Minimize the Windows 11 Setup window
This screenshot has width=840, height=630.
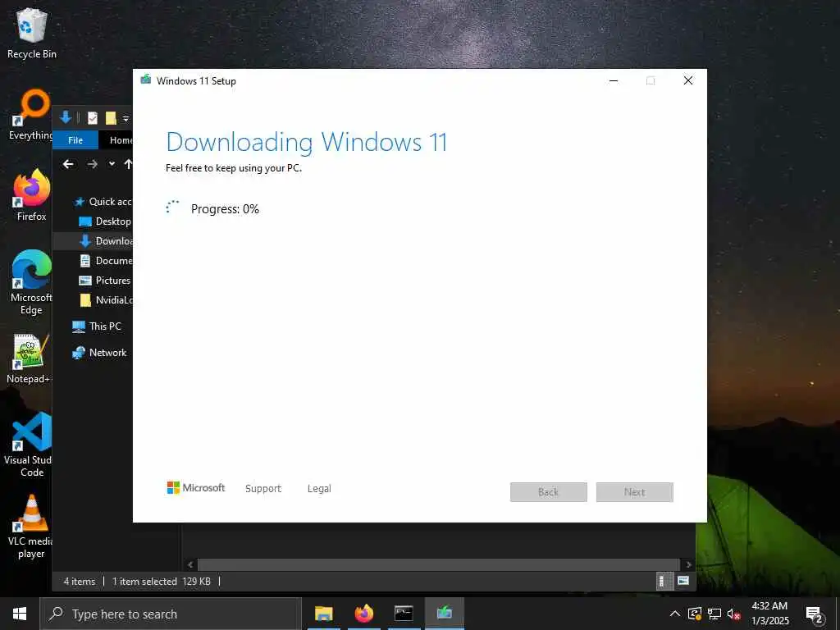tap(614, 80)
